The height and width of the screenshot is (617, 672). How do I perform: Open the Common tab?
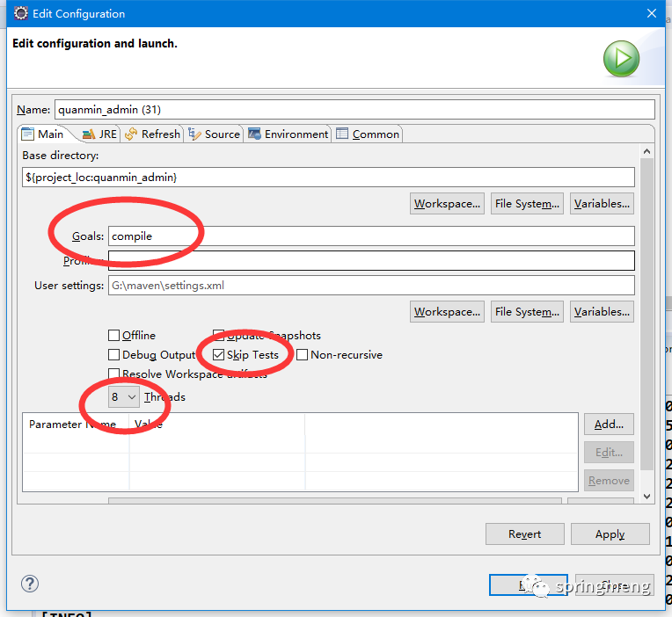point(369,134)
